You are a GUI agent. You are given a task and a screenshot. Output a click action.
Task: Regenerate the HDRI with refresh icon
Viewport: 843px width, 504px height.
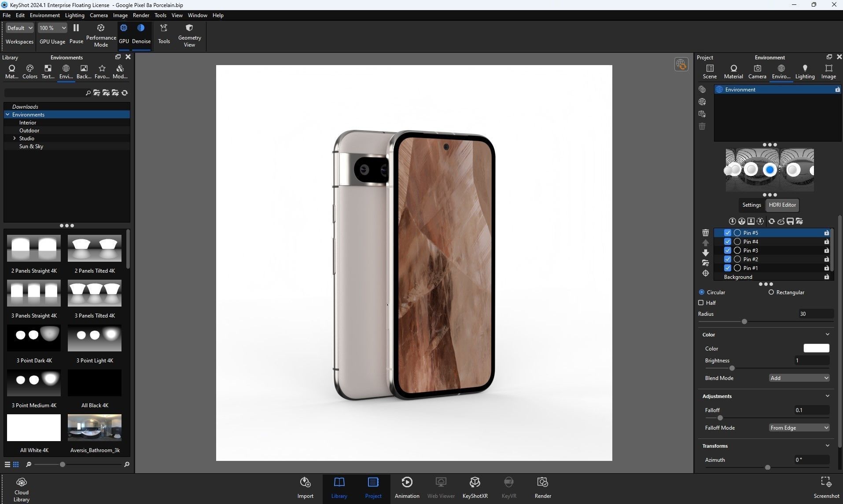771,221
